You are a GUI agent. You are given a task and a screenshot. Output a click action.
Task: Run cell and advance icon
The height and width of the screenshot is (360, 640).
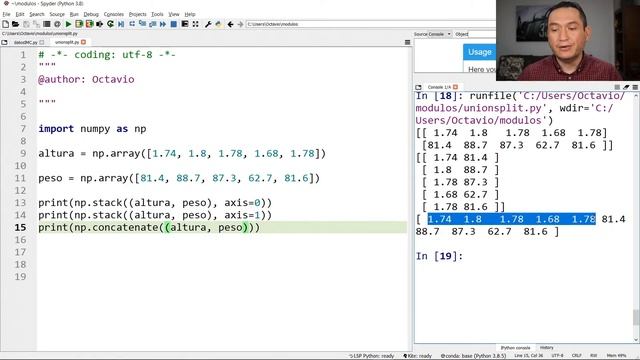(x=89, y=24)
